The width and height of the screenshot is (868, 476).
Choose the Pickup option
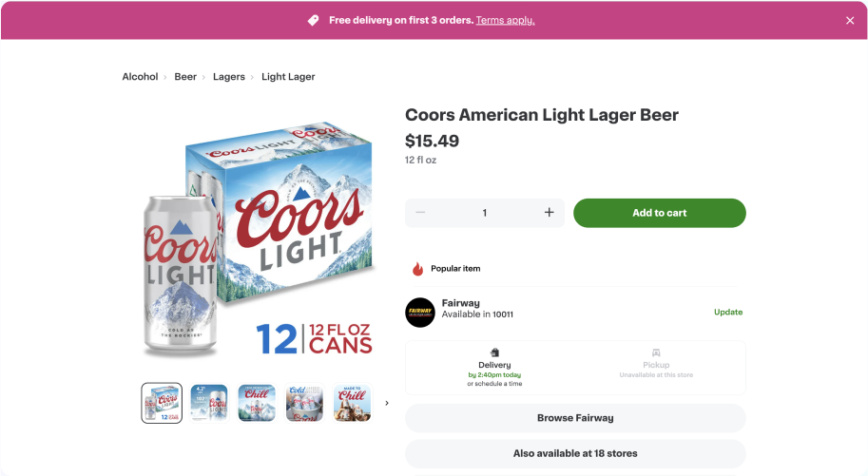656,367
